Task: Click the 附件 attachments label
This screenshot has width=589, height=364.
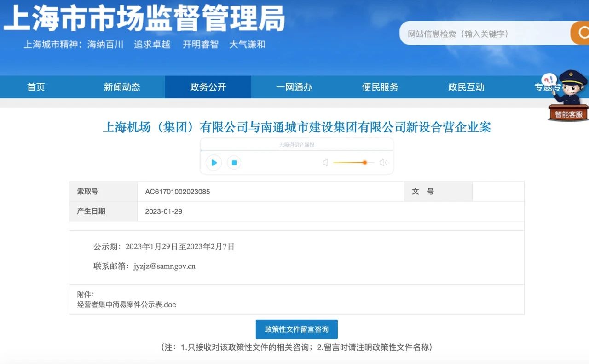Action: 86,294
